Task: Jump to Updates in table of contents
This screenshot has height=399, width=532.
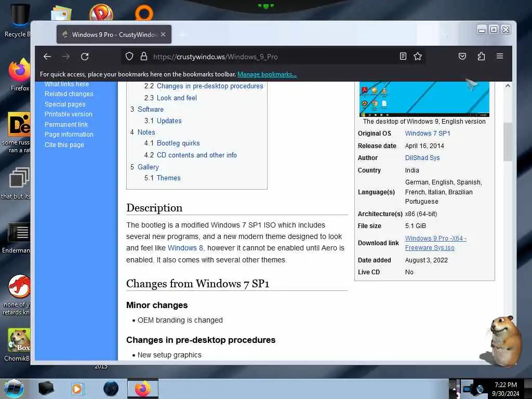Action: [x=169, y=121]
